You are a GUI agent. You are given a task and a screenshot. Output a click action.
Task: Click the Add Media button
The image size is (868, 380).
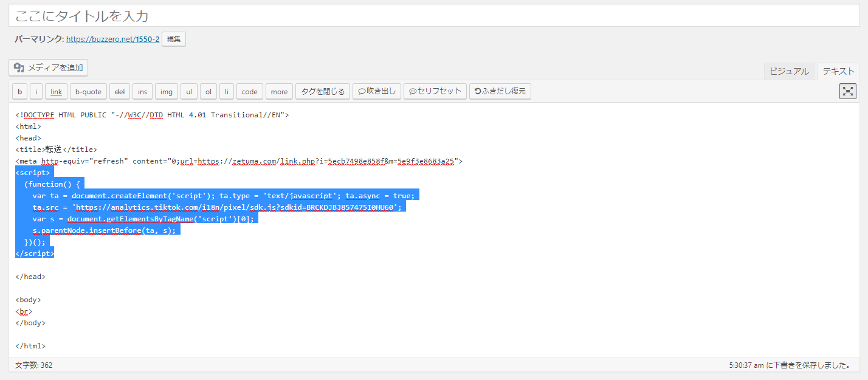pyautogui.click(x=49, y=67)
